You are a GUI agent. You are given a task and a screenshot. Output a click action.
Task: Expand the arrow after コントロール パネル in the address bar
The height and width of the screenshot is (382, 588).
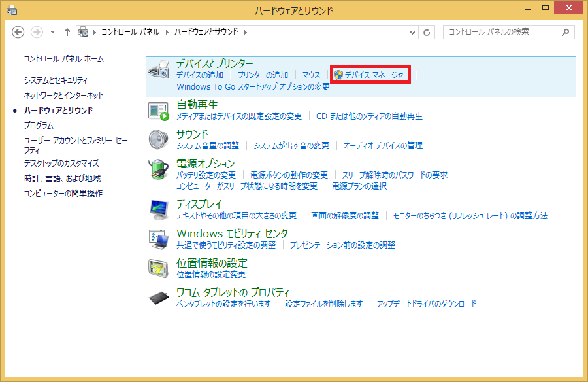pyautogui.click(x=167, y=32)
